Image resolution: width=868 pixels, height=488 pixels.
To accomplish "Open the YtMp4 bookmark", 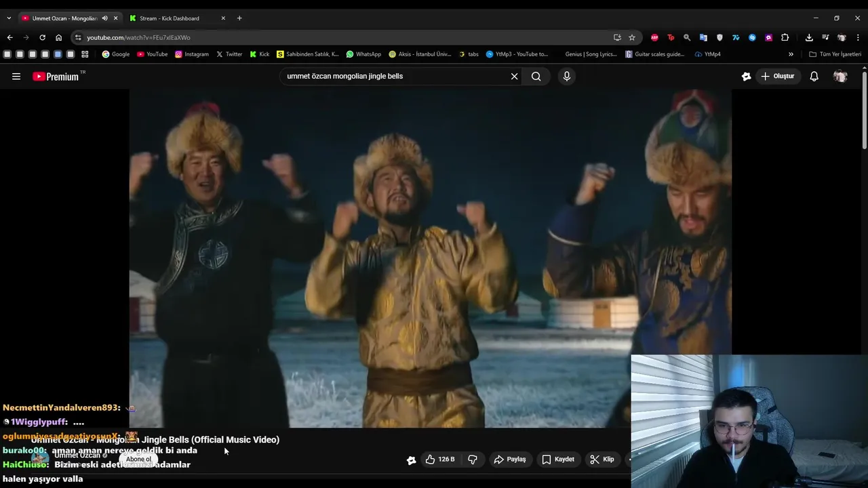I will (x=708, y=54).
